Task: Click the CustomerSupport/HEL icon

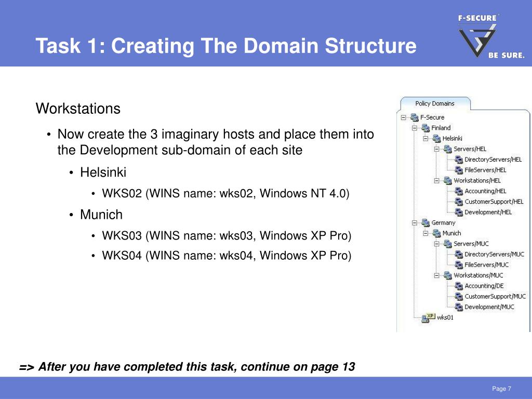Action: (459, 202)
